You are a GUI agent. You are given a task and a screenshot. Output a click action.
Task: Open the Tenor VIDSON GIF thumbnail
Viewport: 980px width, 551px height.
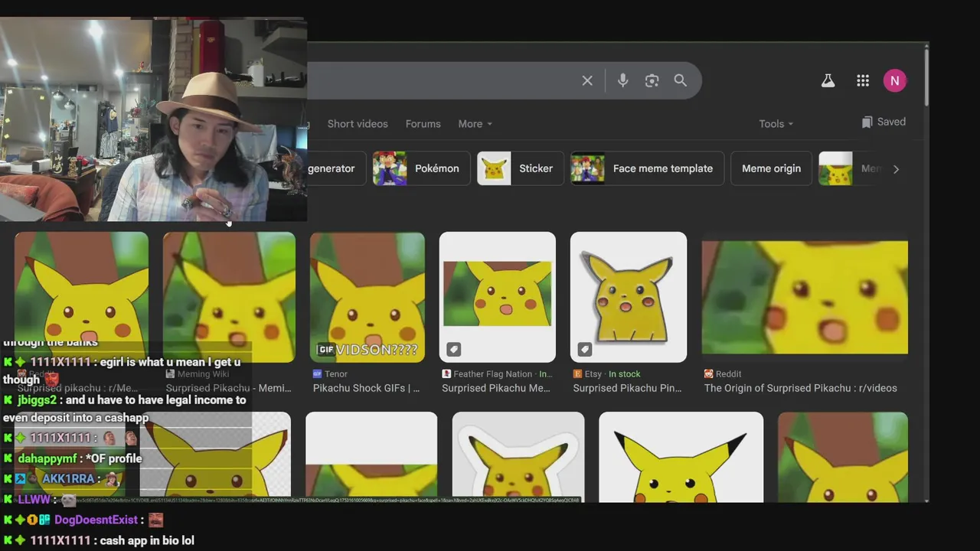(x=367, y=297)
